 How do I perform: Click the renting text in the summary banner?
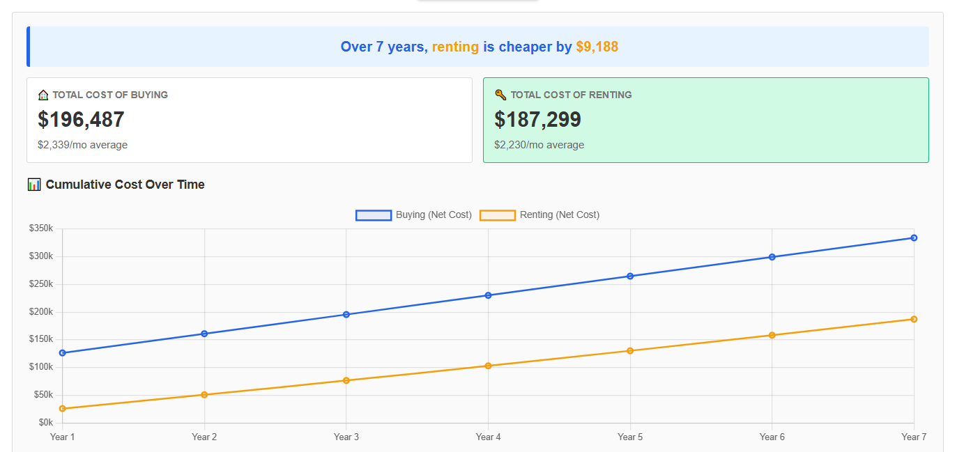tap(455, 46)
